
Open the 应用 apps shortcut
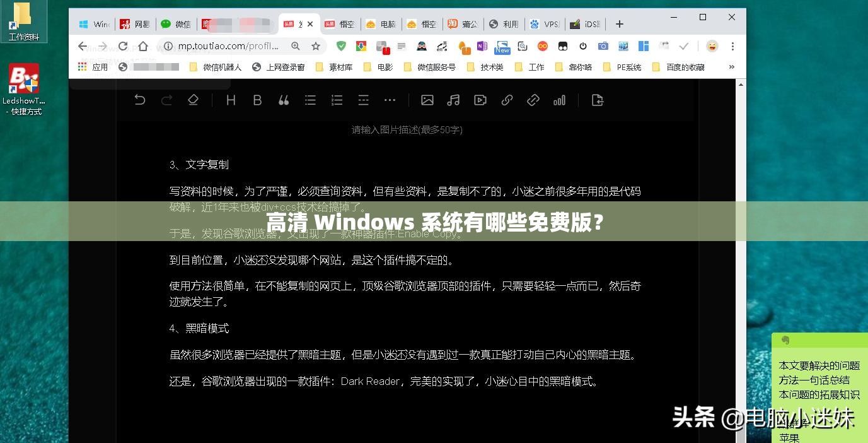tap(93, 67)
